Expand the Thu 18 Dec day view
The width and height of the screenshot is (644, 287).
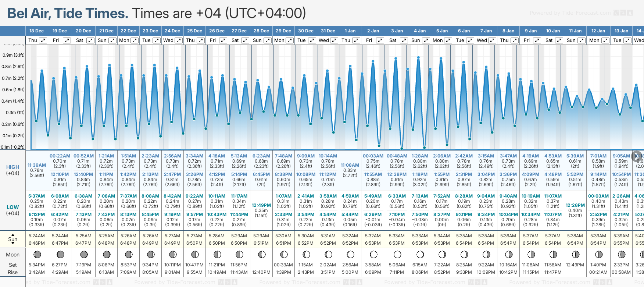(43, 40)
